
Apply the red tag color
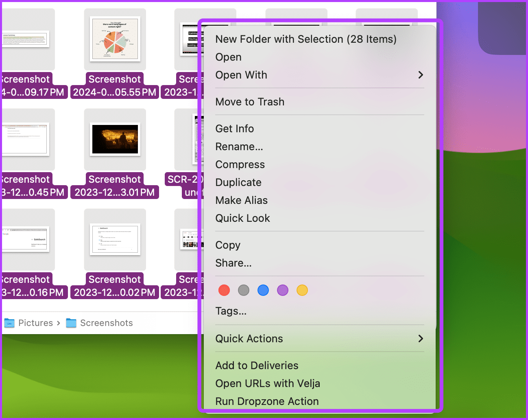pos(224,290)
